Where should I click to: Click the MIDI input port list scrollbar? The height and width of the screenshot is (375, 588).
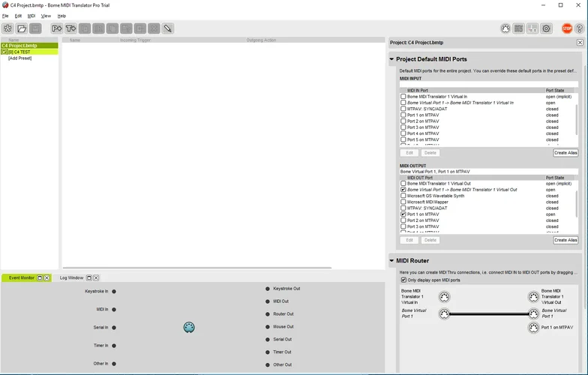pos(577,119)
